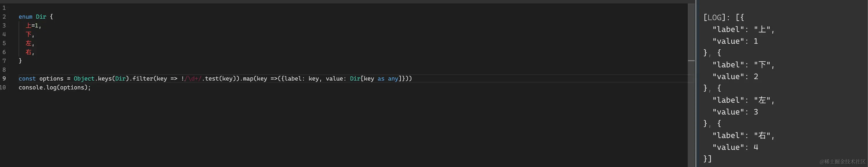Click the '右,' enum member in editor
The height and width of the screenshot is (167, 868).
pos(30,52)
